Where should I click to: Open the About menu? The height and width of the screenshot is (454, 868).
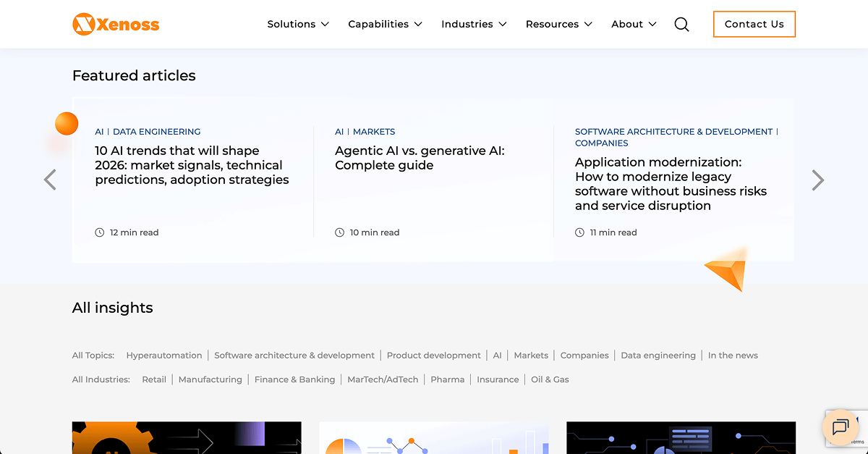click(x=634, y=24)
